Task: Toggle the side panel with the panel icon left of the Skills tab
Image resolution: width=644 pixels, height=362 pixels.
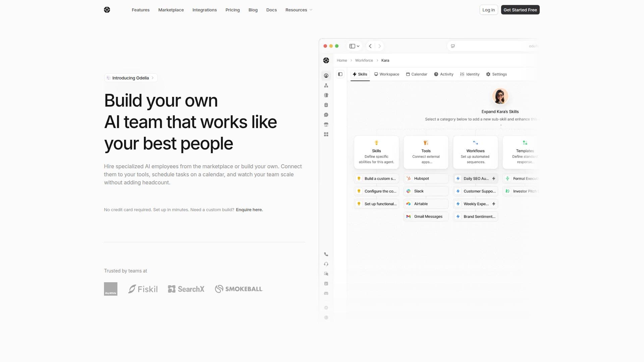Action: click(x=340, y=74)
